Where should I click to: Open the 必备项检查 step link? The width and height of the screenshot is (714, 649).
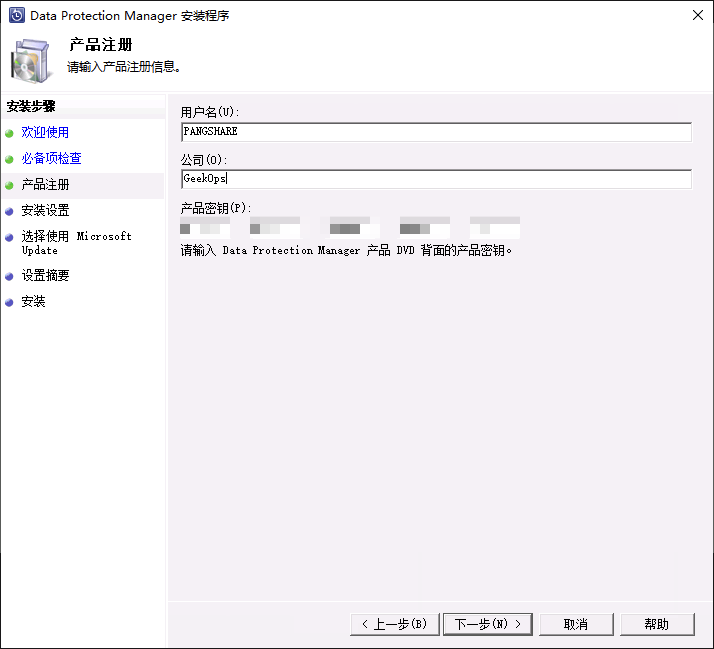[x=51, y=158]
